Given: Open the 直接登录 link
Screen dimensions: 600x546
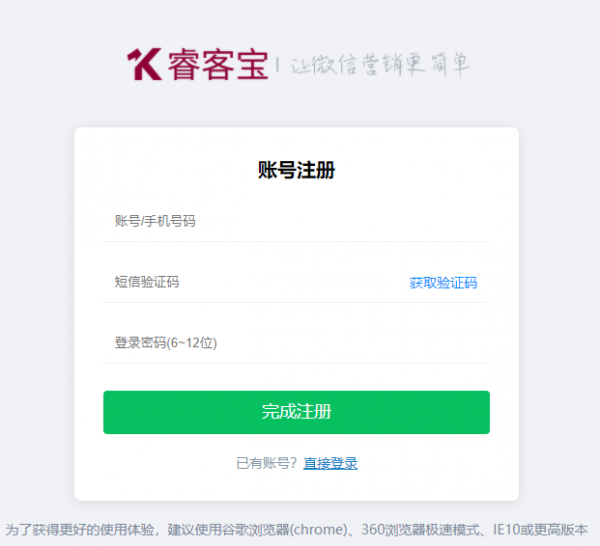Looking at the screenshot, I should pos(330,463).
